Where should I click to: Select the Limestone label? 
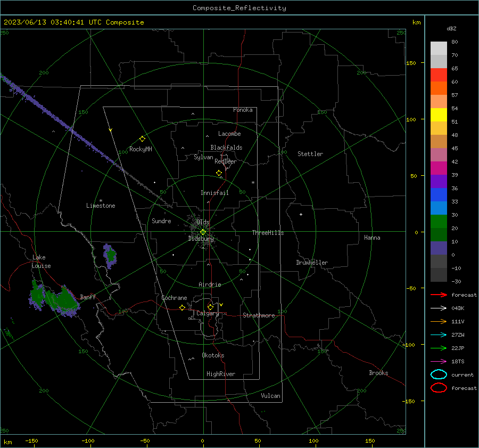[101, 206]
